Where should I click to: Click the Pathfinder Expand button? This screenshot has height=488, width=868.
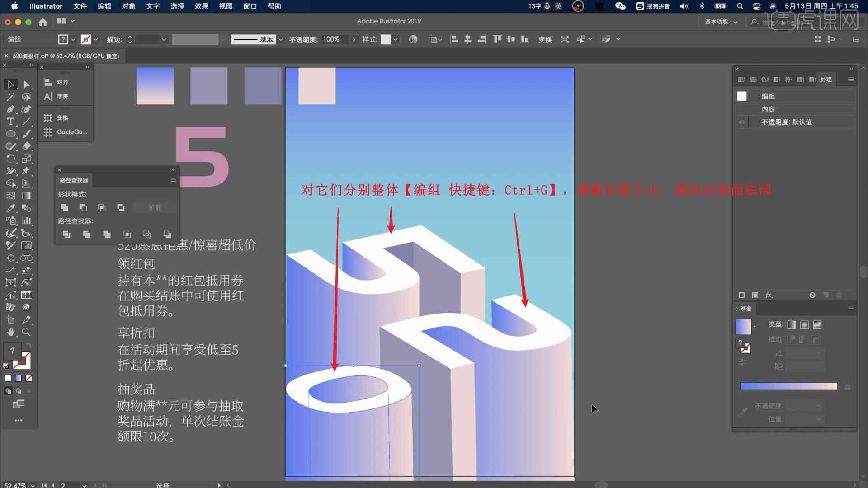155,207
